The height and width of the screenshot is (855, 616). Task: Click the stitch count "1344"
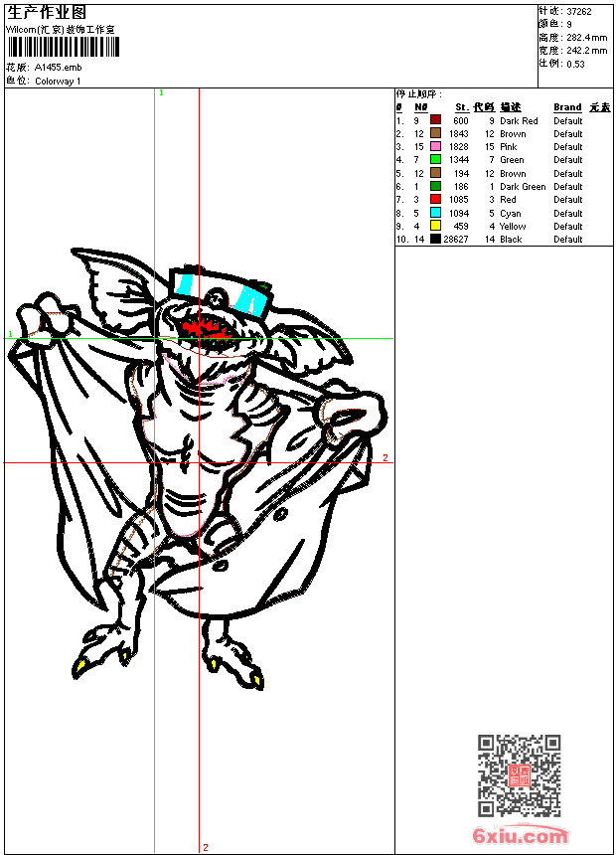[458, 160]
